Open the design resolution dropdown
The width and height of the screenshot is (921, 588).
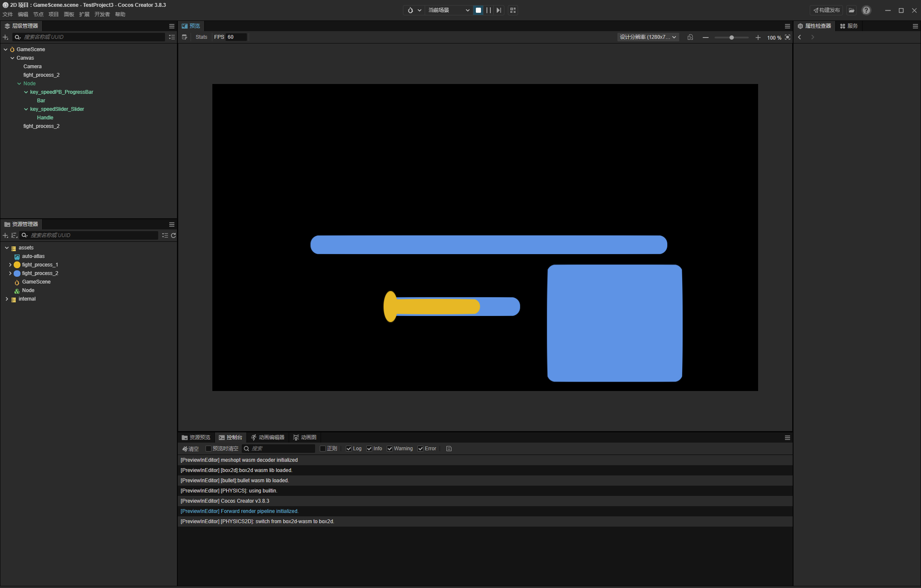648,37
